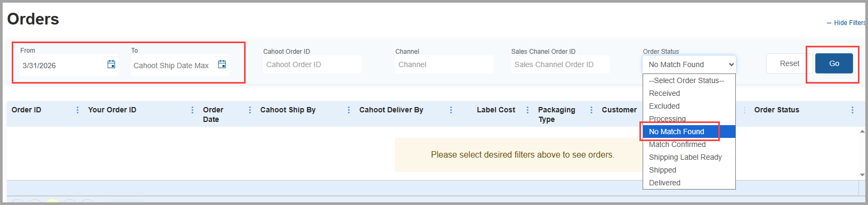The height and width of the screenshot is (205, 868).
Task: Sort by Order Status column header
Action: (x=777, y=110)
